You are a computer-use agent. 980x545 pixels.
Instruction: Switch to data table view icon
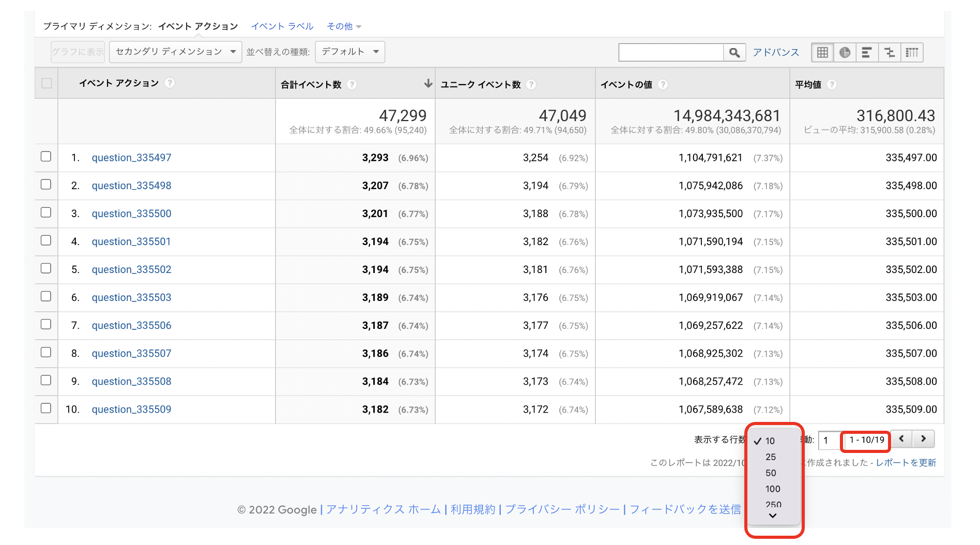pos(822,52)
